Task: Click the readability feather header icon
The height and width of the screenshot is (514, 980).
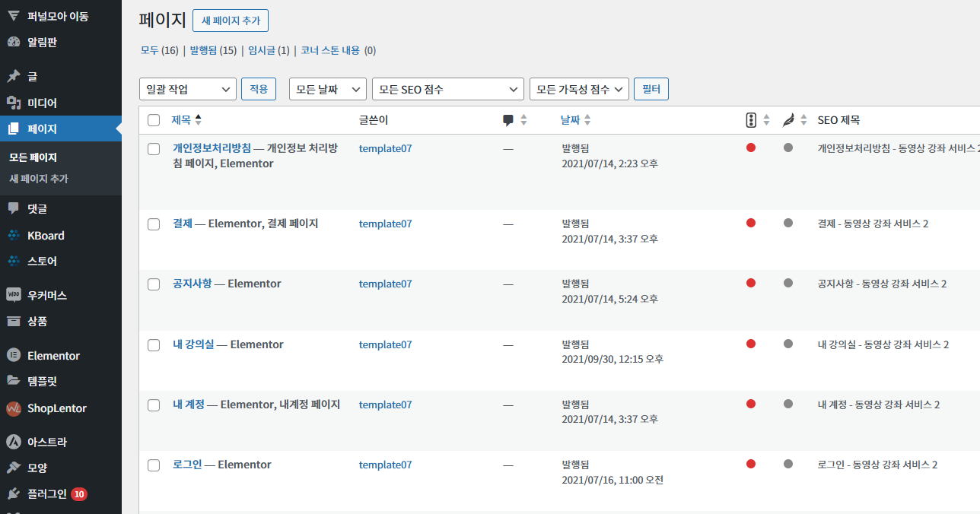Action: click(788, 120)
